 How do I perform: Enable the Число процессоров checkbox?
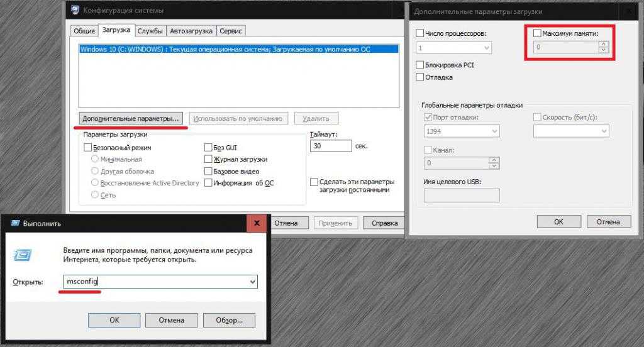click(x=420, y=33)
